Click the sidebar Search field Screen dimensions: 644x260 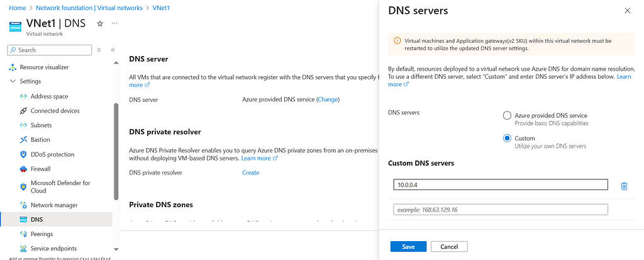(x=50, y=50)
